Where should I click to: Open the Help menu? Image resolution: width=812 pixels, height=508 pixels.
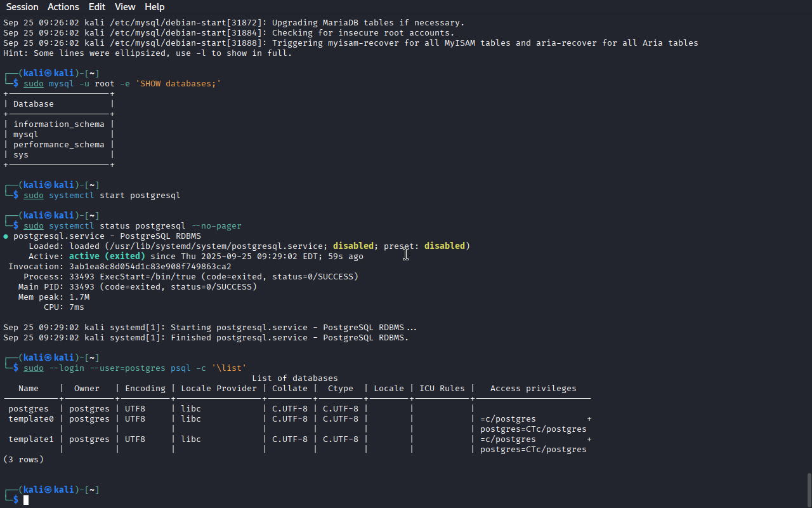click(154, 7)
